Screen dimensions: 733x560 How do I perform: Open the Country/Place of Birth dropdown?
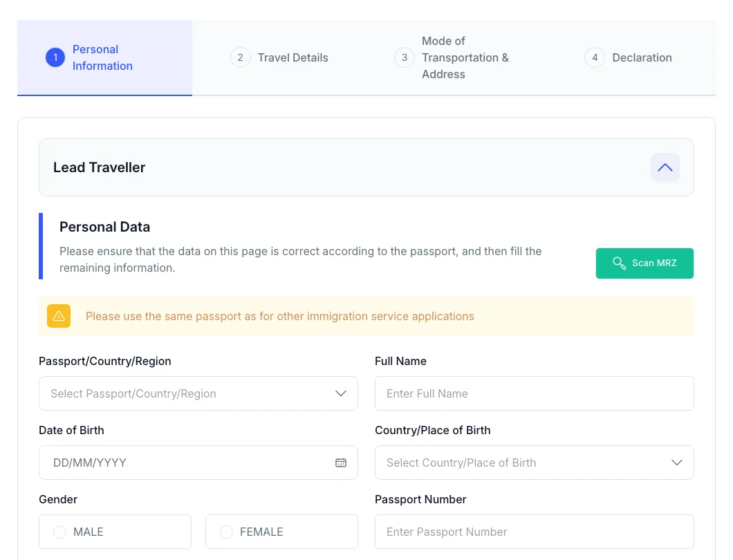point(535,463)
